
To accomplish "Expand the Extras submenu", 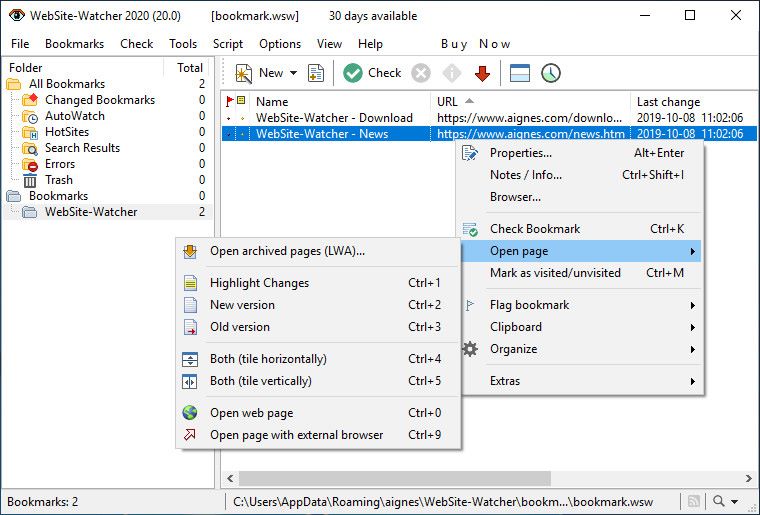I will 581,381.
